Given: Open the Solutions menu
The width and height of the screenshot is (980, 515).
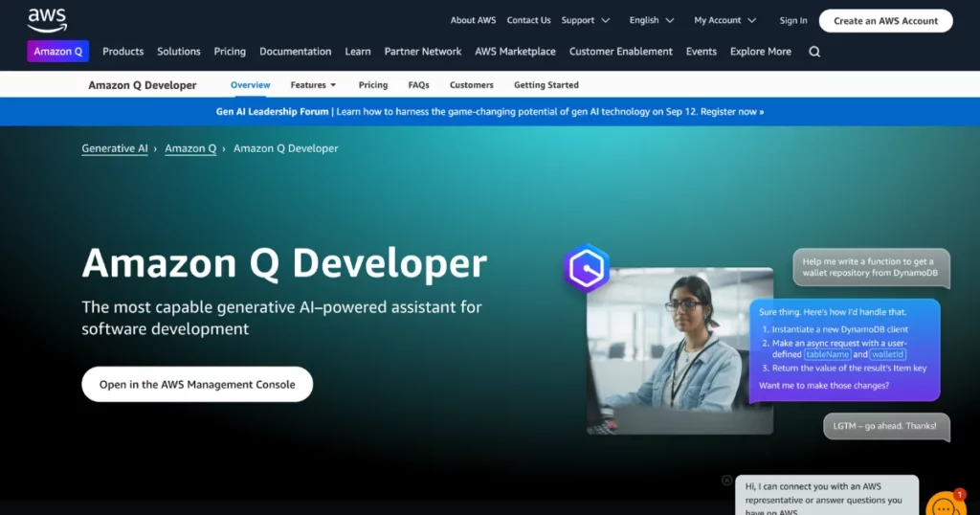Looking at the screenshot, I should tap(179, 52).
